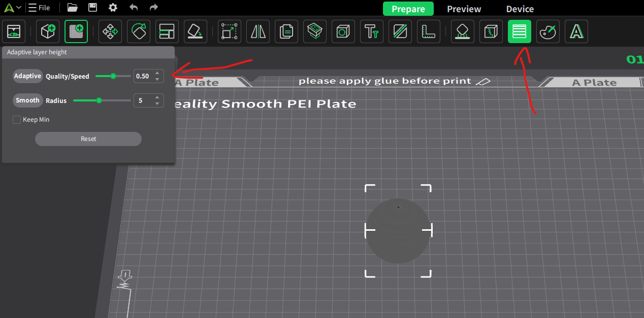Decrease Quality/Speed value with down arrow
This screenshot has height=318, width=644.
pos(158,80)
